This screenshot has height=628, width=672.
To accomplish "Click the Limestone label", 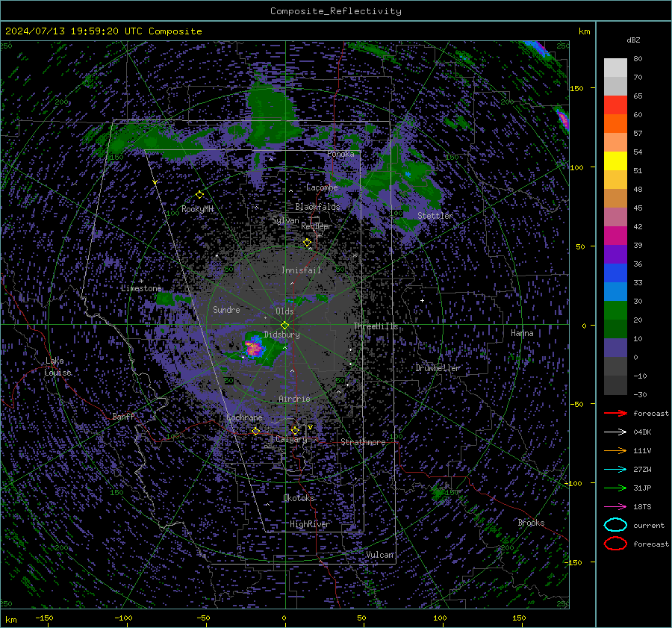I will (141, 288).
